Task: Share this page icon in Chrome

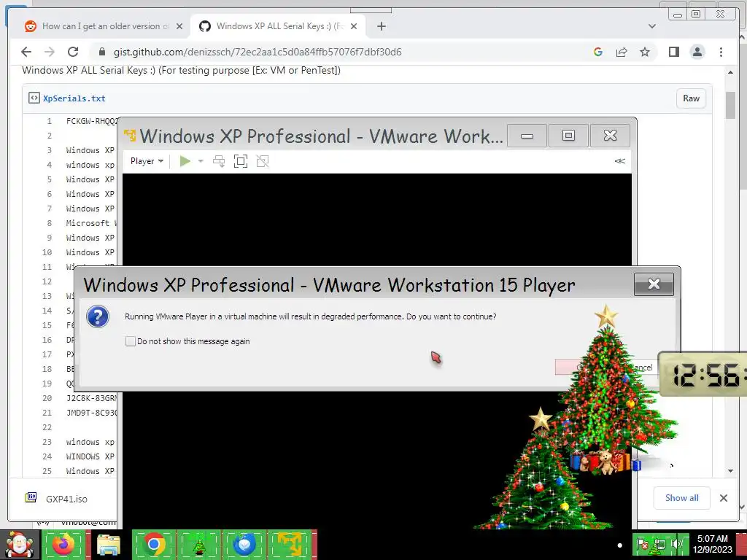Action: tap(622, 52)
